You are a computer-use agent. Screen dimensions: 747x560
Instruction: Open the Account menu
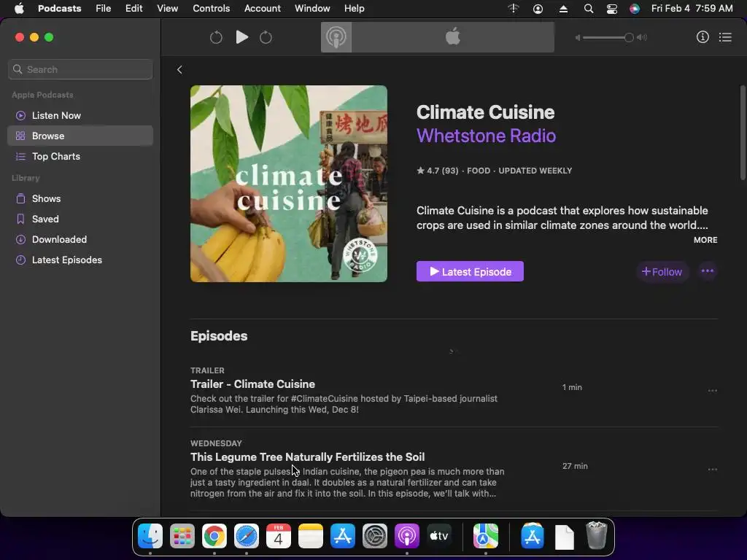click(263, 9)
